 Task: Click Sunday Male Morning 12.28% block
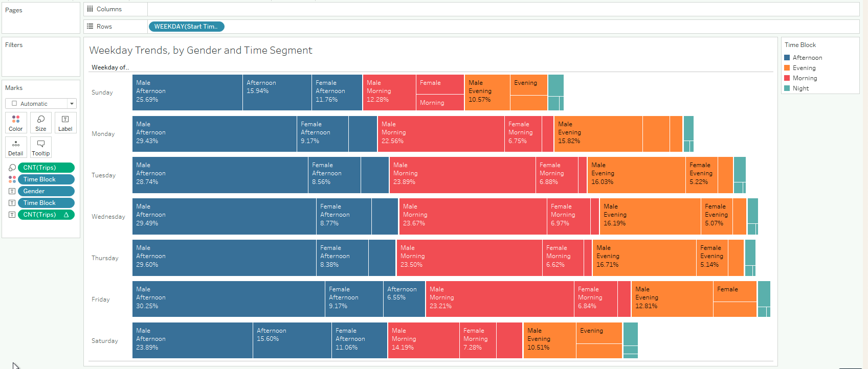click(x=389, y=93)
